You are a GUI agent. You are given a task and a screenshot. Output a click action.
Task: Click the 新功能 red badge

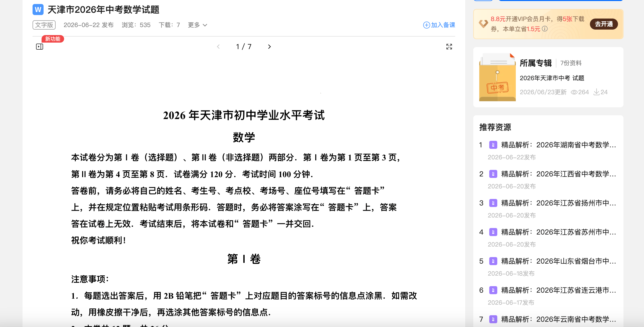[53, 39]
